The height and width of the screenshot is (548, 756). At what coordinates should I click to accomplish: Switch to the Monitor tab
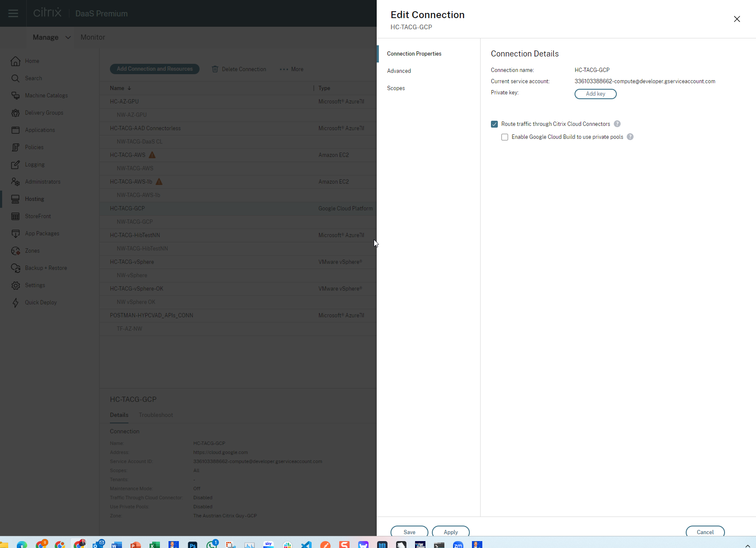click(93, 37)
